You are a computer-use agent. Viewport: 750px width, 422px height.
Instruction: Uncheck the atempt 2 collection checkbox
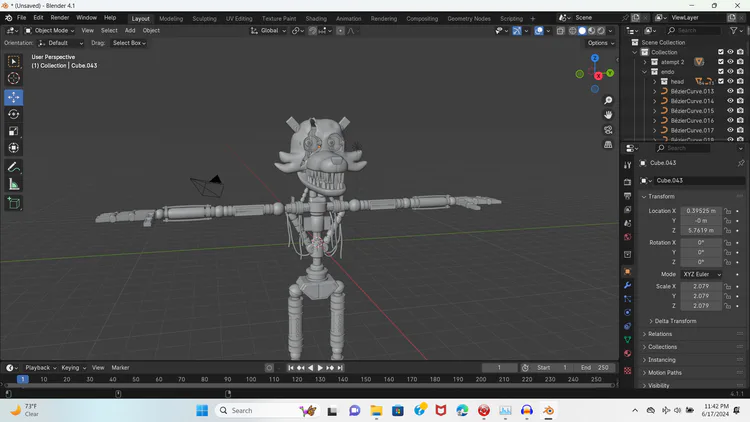click(721, 62)
